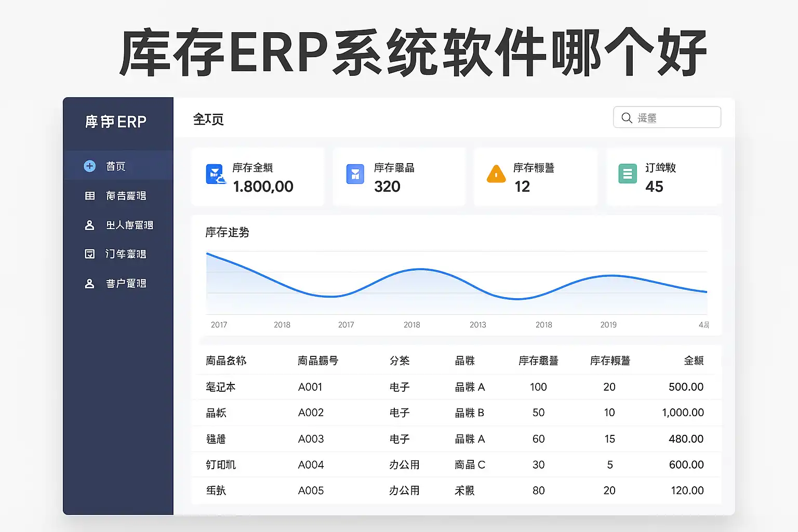Click the product code A005 cell
Image resolution: width=798 pixels, height=532 pixels.
(x=311, y=490)
